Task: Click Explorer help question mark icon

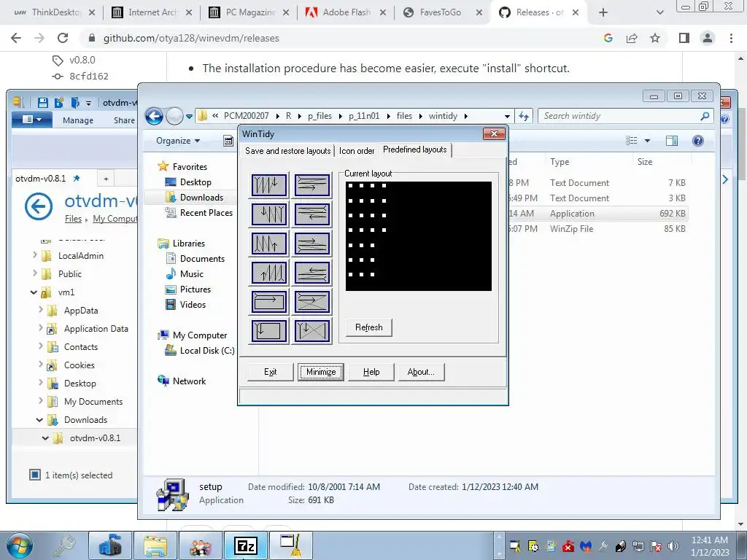Action: point(698,141)
